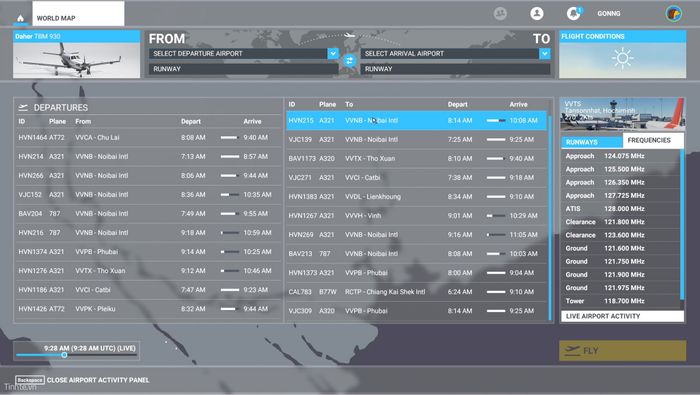Open the player avatar at top right
Screen dimensions: 700x395
click(x=674, y=13)
